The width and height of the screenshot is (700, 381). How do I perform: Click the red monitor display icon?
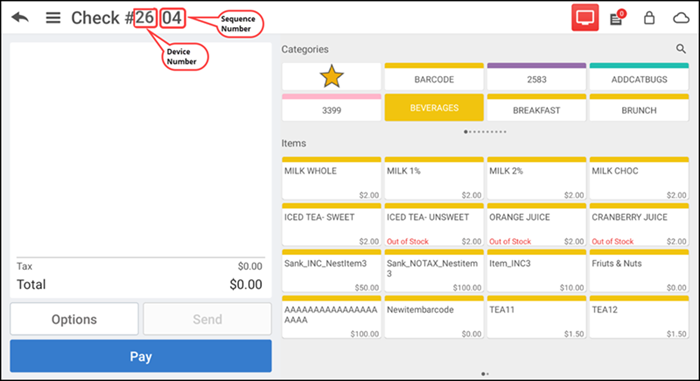click(585, 18)
